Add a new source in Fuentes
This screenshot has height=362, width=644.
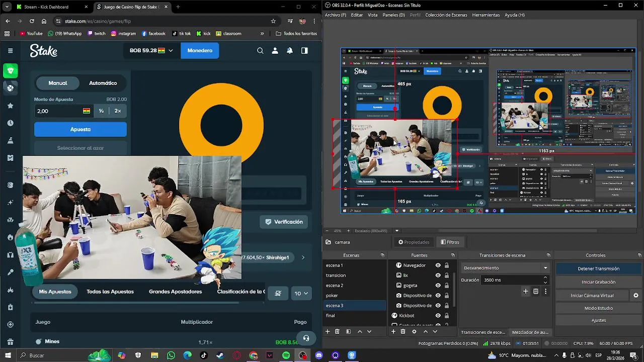tap(393, 332)
